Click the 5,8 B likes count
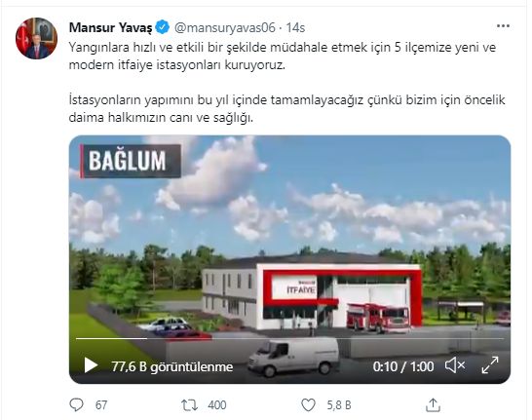 [x=339, y=405]
